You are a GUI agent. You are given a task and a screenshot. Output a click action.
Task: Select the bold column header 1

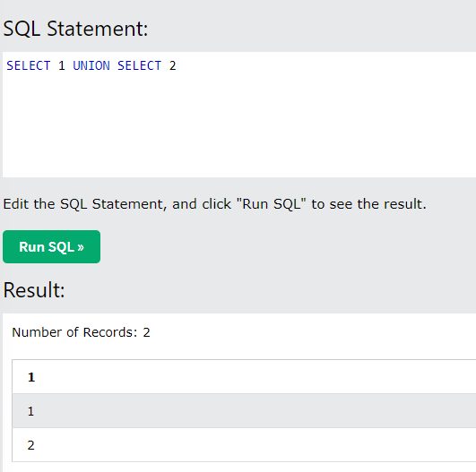pos(31,377)
